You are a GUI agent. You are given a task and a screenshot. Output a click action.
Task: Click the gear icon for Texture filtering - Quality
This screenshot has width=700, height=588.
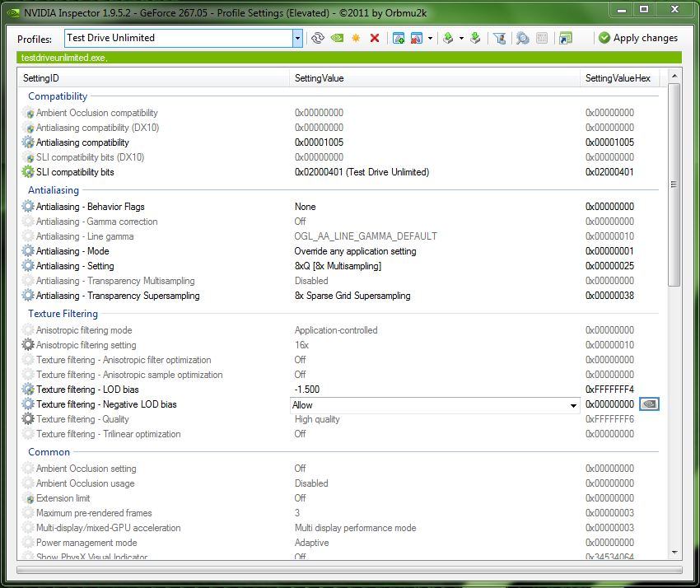point(28,419)
